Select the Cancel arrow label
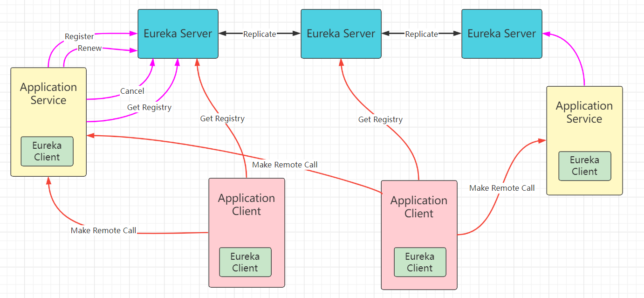This screenshot has height=298, width=644. coord(132,91)
